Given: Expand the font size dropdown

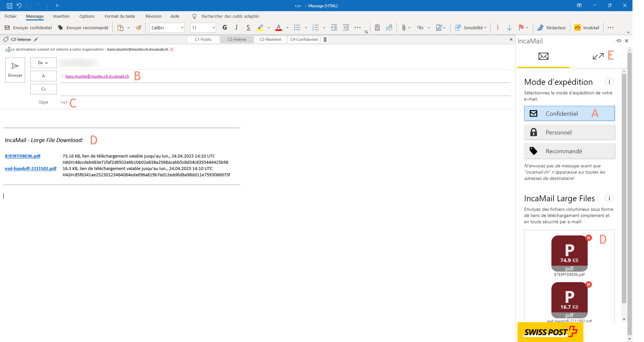Looking at the screenshot, I should point(213,27).
